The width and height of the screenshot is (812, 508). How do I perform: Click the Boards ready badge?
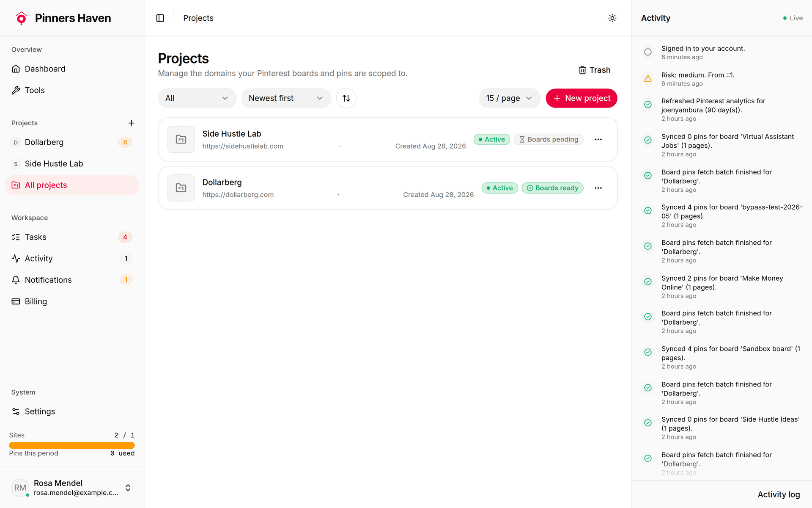(552, 188)
